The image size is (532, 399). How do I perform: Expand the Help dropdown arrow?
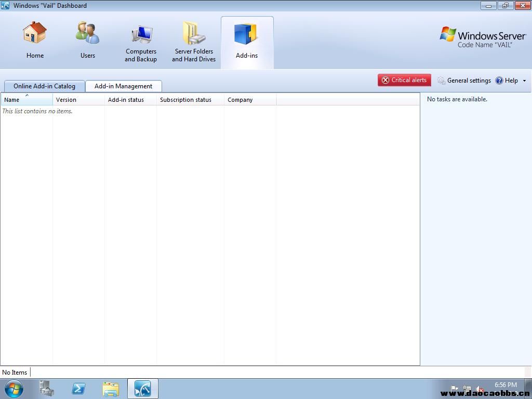(524, 81)
